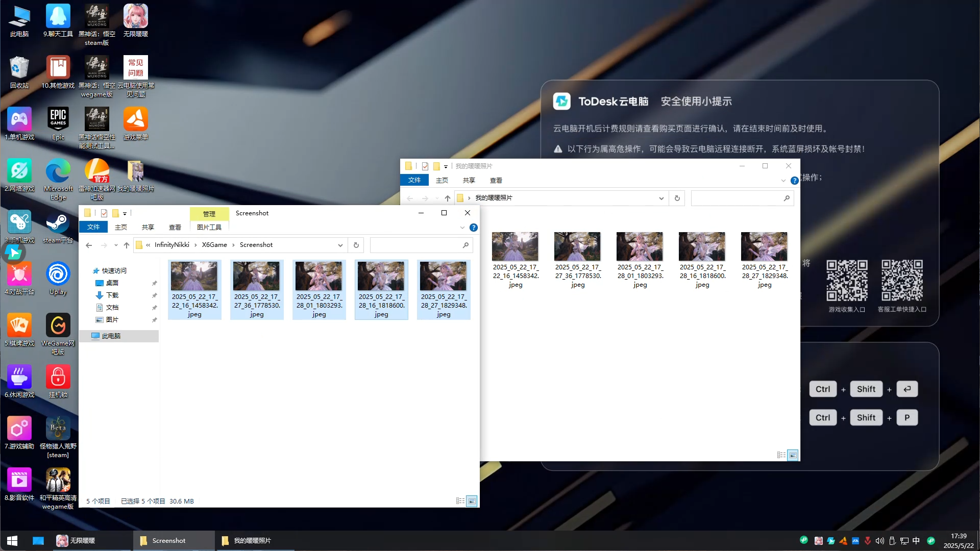This screenshot has height=551, width=980.
Task: Select 此电脑 in navigation pane
Action: pos(111,336)
